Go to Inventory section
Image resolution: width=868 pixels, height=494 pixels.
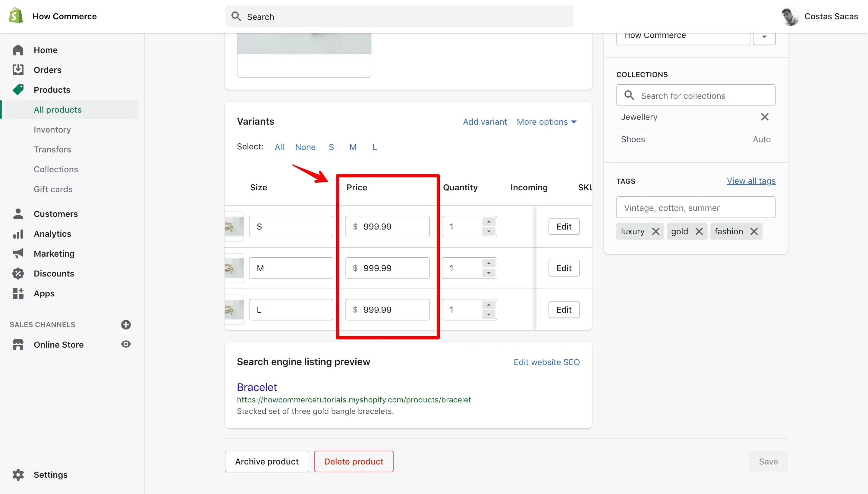click(52, 130)
